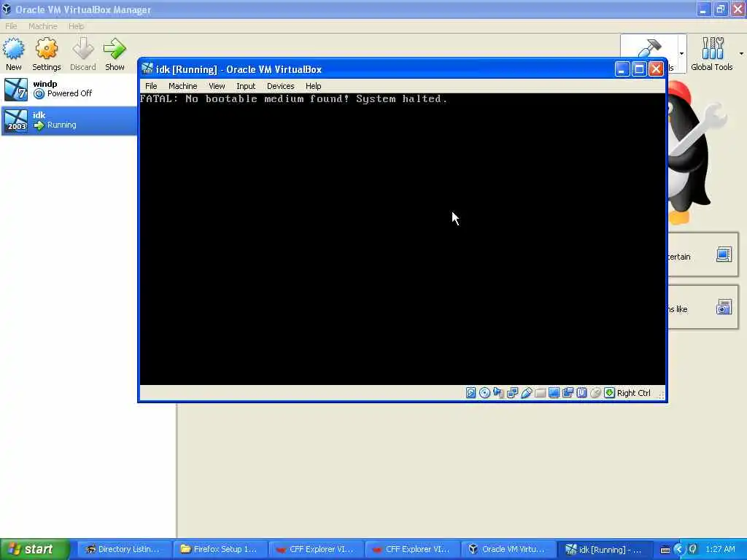Open the File menu of the idk VM window
Screen dimensions: 747x560
(151, 86)
